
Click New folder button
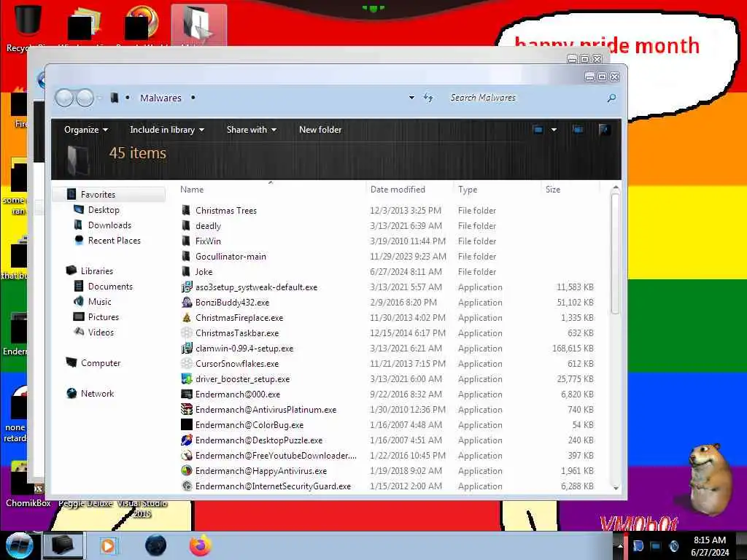click(320, 130)
